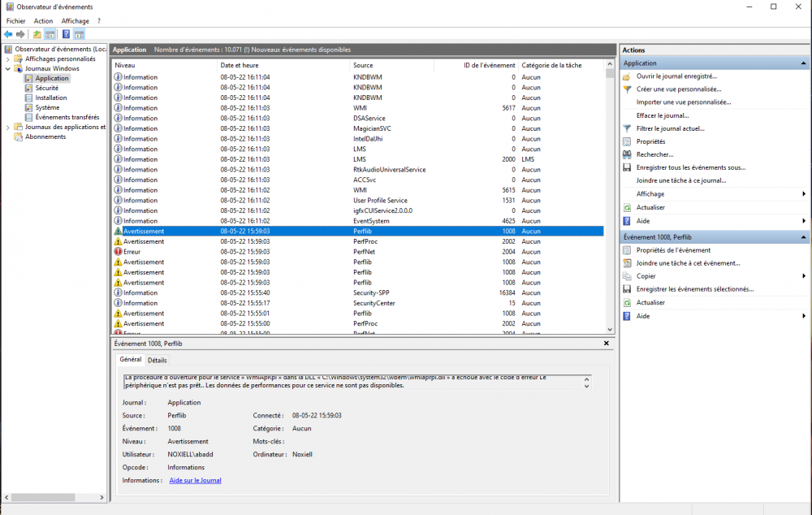Click the Back arrow in the toolbar
Image resolution: width=812 pixels, height=515 pixels.
coord(8,34)
